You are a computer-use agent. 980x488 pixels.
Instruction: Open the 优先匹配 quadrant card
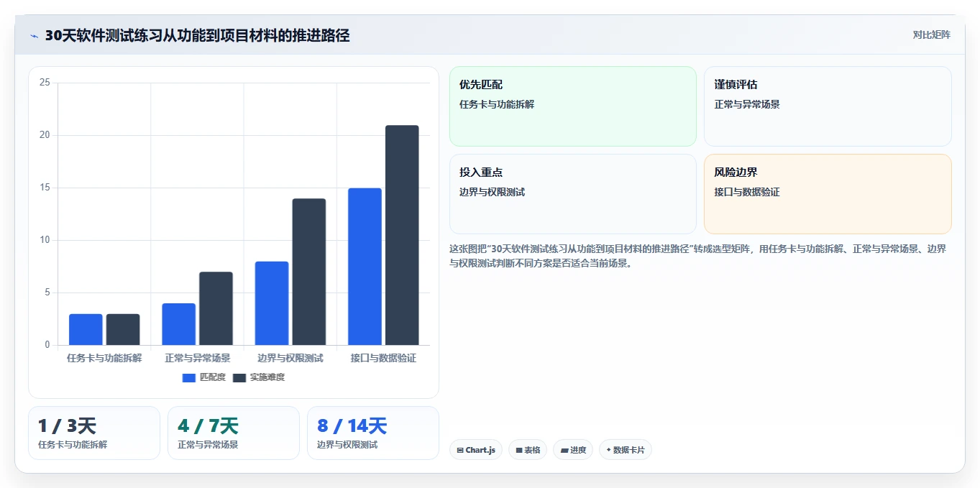573,106
